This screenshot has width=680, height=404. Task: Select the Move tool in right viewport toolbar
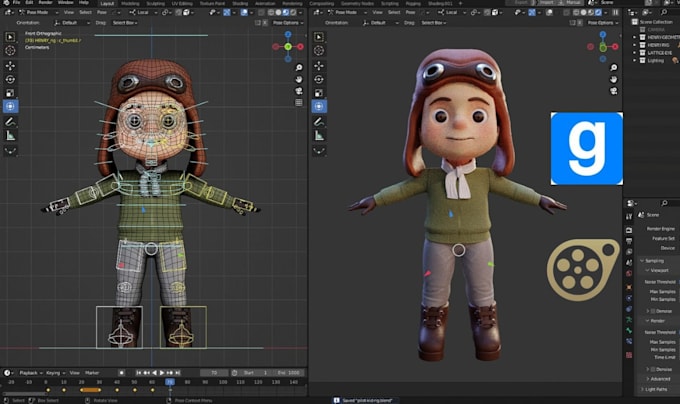click(x=319, y=65)
